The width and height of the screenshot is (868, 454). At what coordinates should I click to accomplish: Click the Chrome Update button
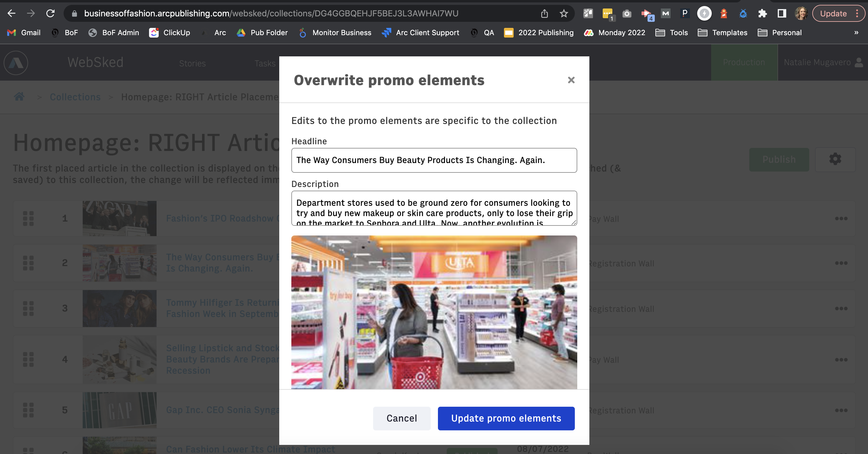point(833,14)
